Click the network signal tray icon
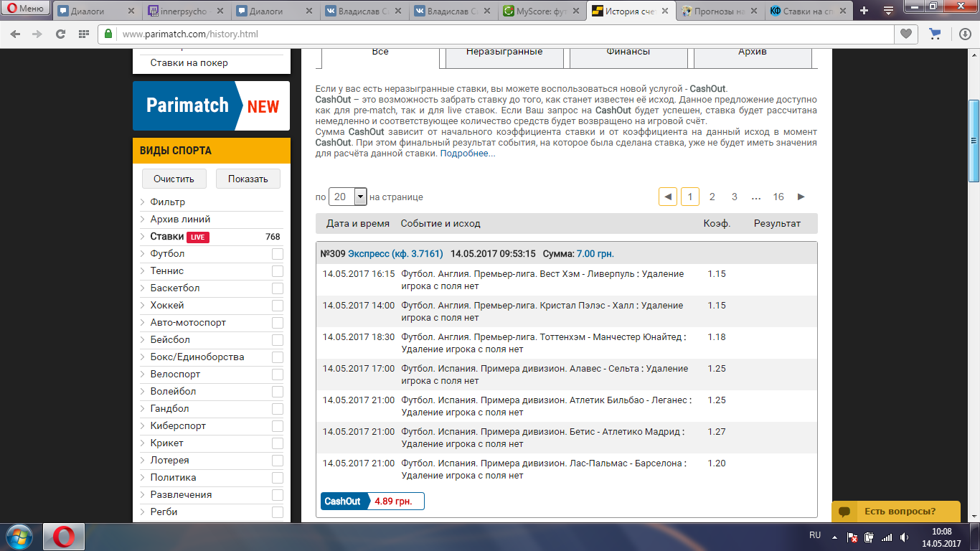980x551 pixels. click(887, 537)
